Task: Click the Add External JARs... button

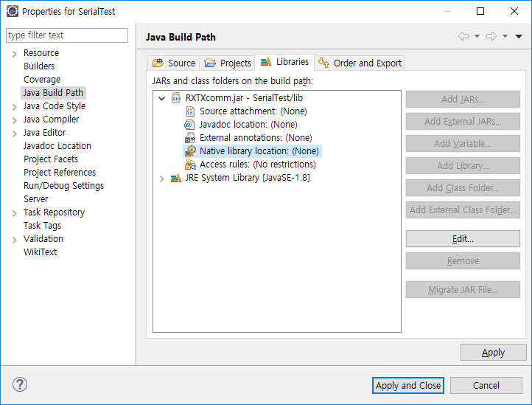Action: tap(463, 121)
